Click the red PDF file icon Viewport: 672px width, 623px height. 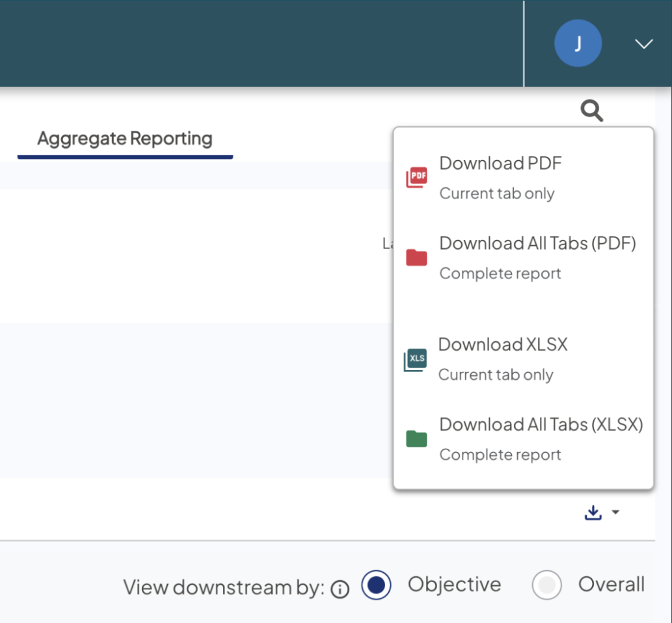[418, 176]
